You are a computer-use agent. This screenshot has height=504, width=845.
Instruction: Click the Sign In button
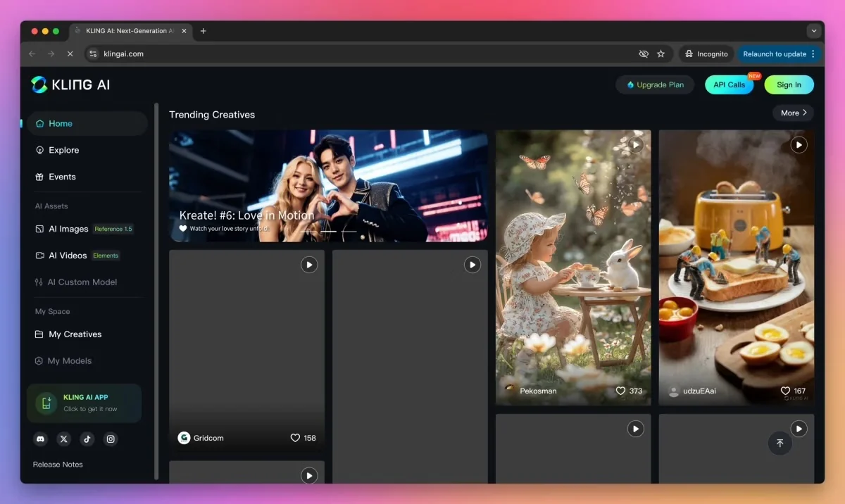click(789, 84)
